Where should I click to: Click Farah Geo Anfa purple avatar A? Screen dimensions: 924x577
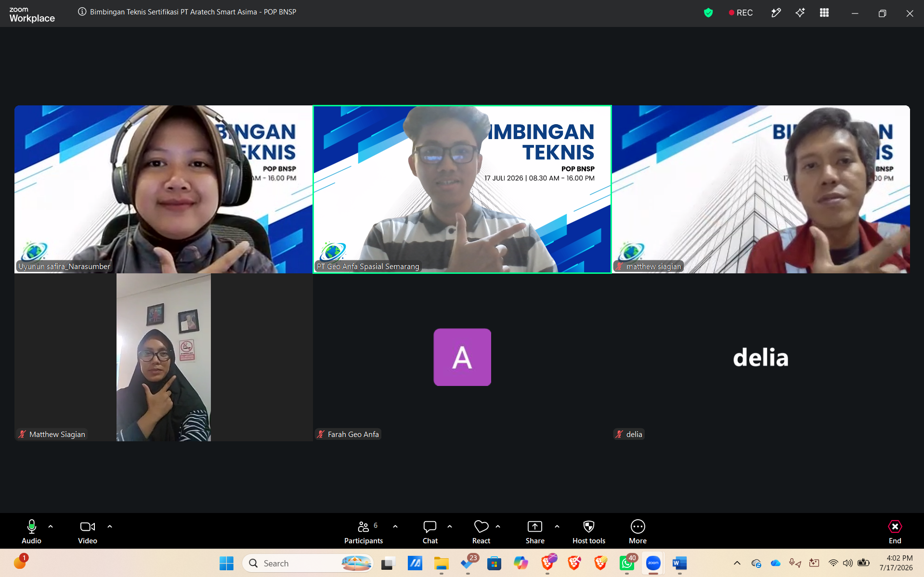point(462,357)
